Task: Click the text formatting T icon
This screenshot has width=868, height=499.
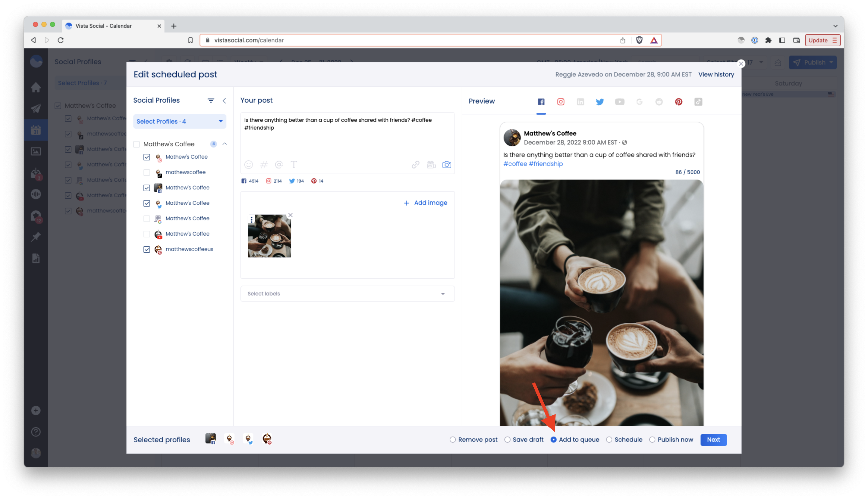Action: tap(294, 165)
